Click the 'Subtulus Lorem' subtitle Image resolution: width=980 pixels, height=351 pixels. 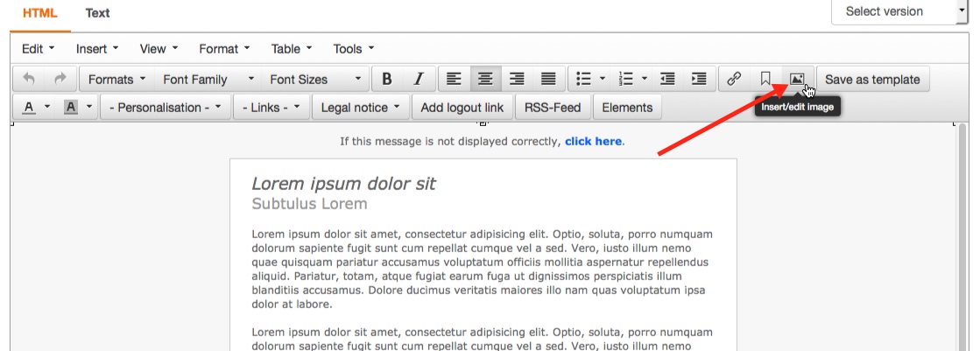[x=309, y=204]
